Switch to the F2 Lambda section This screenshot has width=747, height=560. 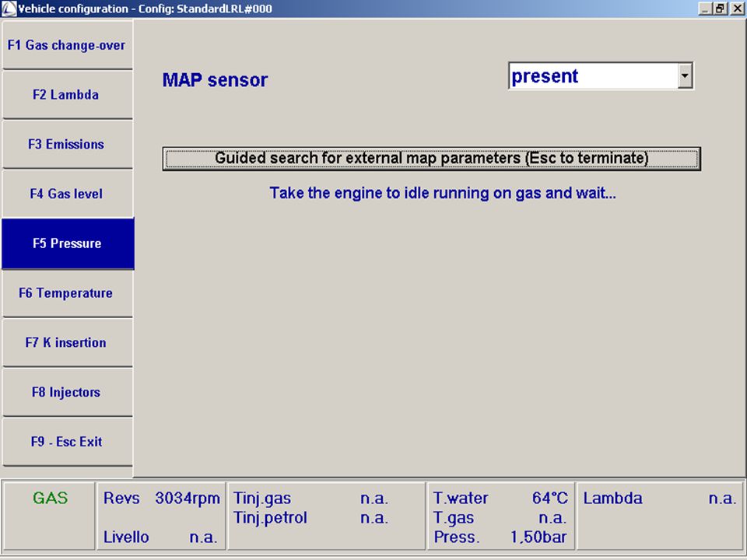click(x=67, y=94)
